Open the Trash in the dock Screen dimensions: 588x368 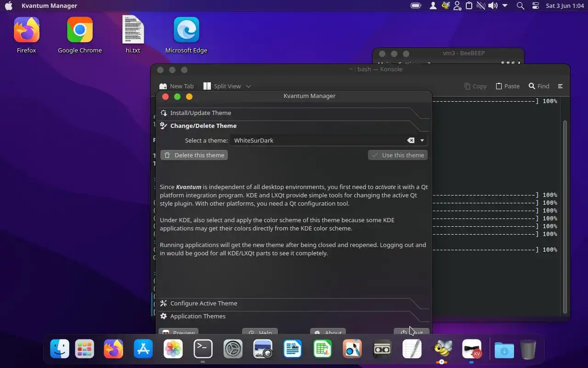pos(528,349)
